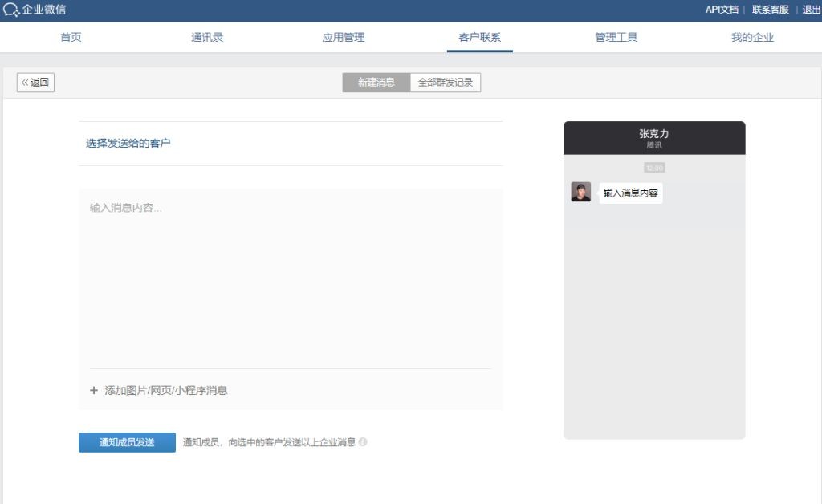Click the 企业微信 logo icon
The height and width of the screenshot is (504, 822).
click(11, 10)
